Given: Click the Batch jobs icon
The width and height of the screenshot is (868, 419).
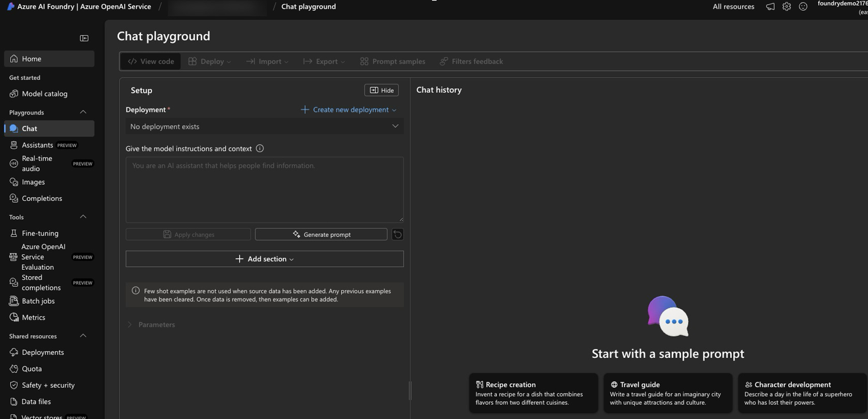Looking at the screenshot, I should click(x=14, y=301).
